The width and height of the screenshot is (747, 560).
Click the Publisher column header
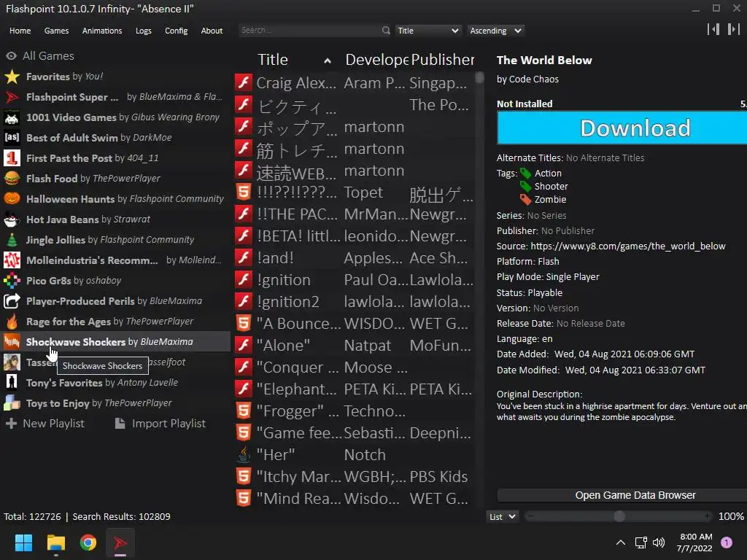pos(443,60)
